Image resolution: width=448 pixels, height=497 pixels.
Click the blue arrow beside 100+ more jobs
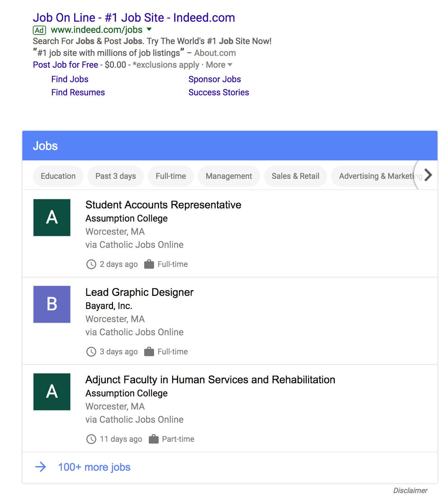pos(41,467)
